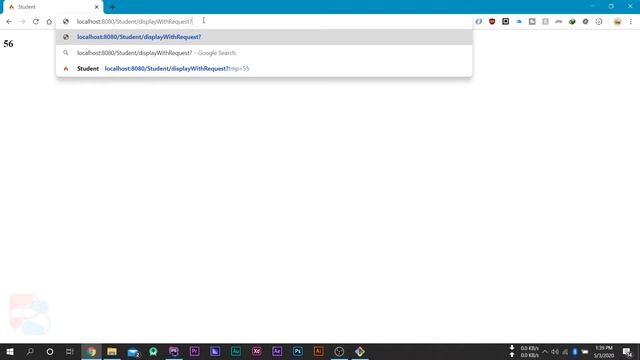Open the Mail app in the taskbar
Viewport: 640px width, 360px height.
(133, 351)
